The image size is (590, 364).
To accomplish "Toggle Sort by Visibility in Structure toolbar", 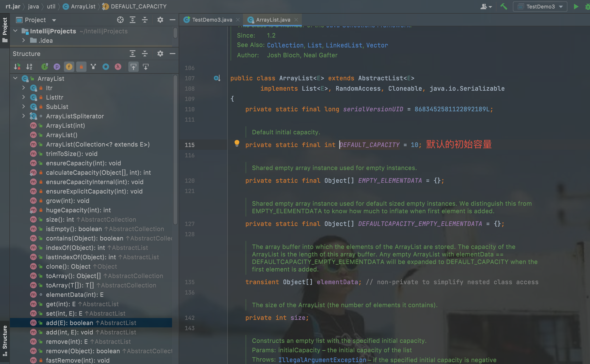I will point(17,67).
